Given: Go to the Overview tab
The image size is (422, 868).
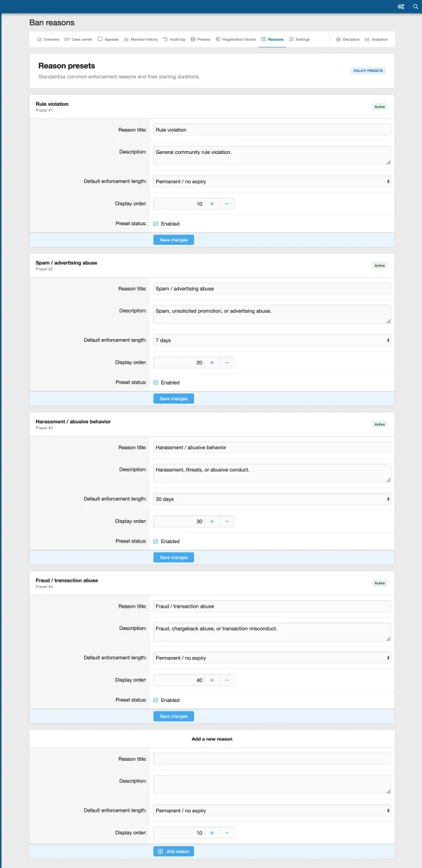Looking at the screenshot, I should (47, 39).
